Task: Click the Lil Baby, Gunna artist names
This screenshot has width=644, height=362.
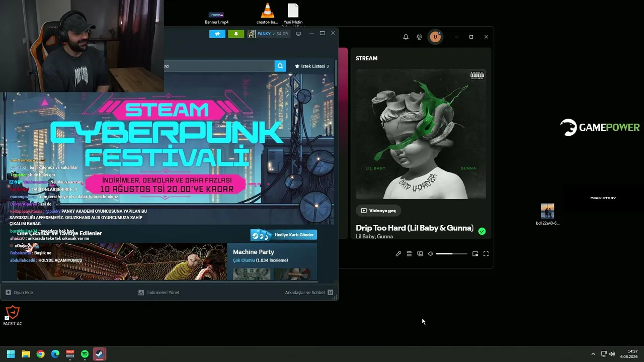Action: (374, 236)
